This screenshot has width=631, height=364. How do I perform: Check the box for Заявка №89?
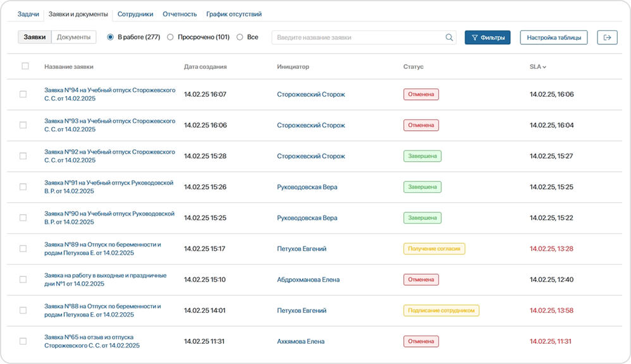pos(23,248)
